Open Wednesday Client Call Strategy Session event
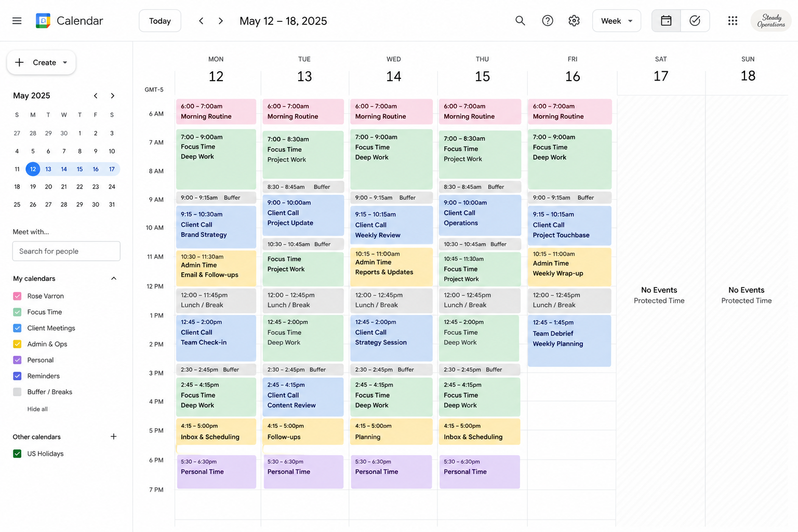The image size is (798, 532). coord(391,338)
